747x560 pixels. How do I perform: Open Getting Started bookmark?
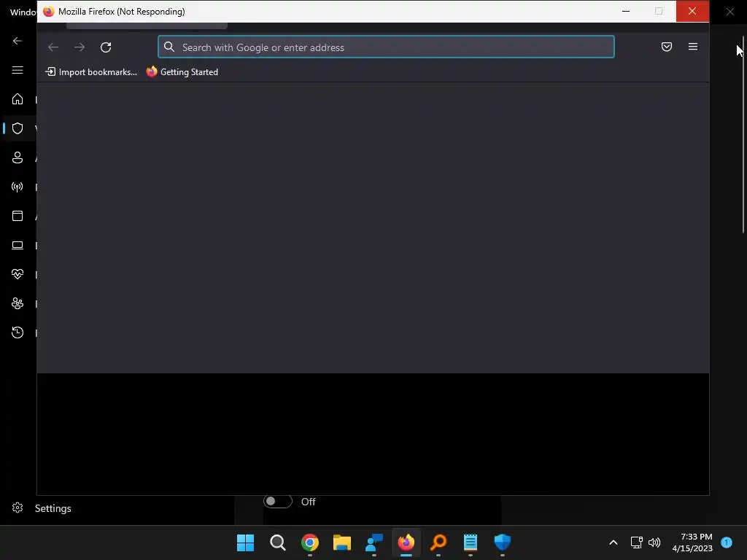tap(182, 72)
